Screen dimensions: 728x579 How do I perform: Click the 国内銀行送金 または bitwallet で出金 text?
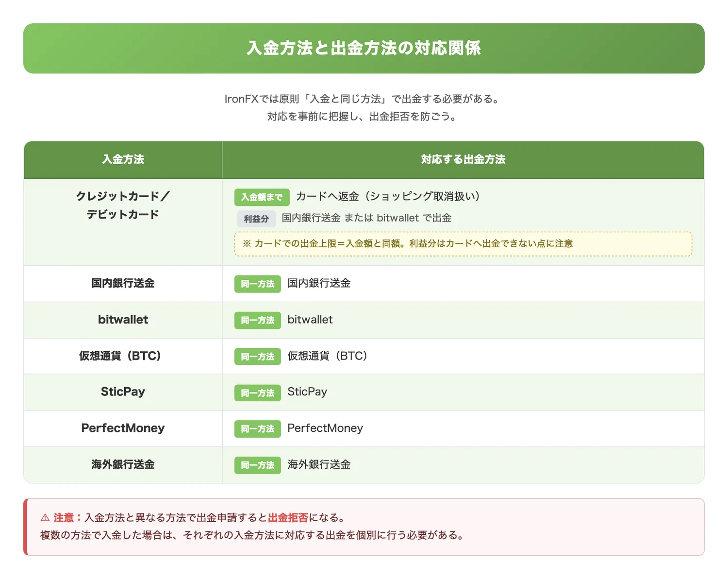point(366,218)
